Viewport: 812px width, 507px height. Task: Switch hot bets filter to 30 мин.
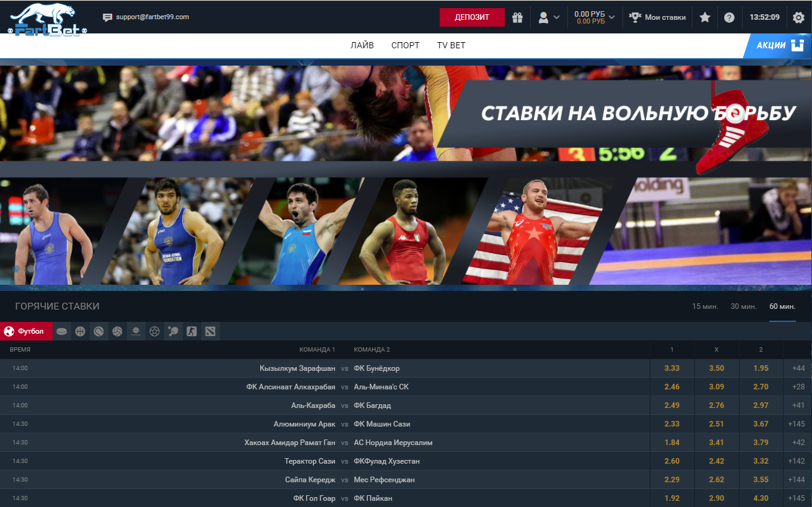[743, 306]
